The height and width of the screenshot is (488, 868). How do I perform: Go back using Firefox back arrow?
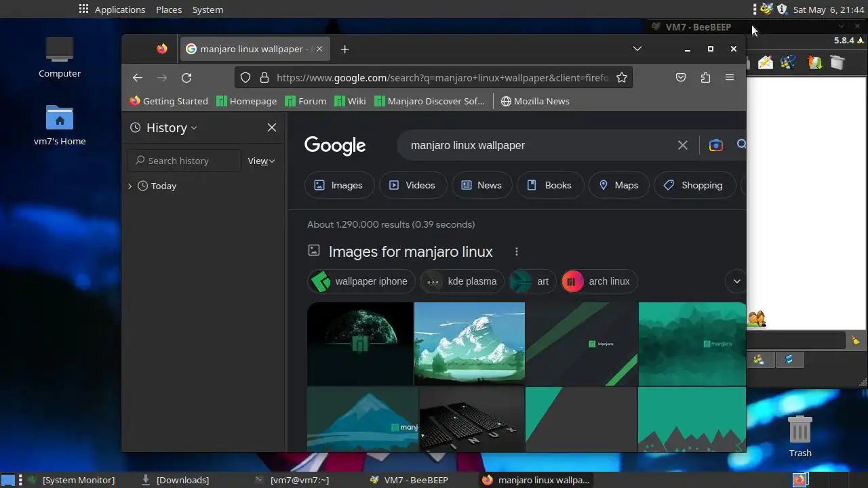(138, 77)
